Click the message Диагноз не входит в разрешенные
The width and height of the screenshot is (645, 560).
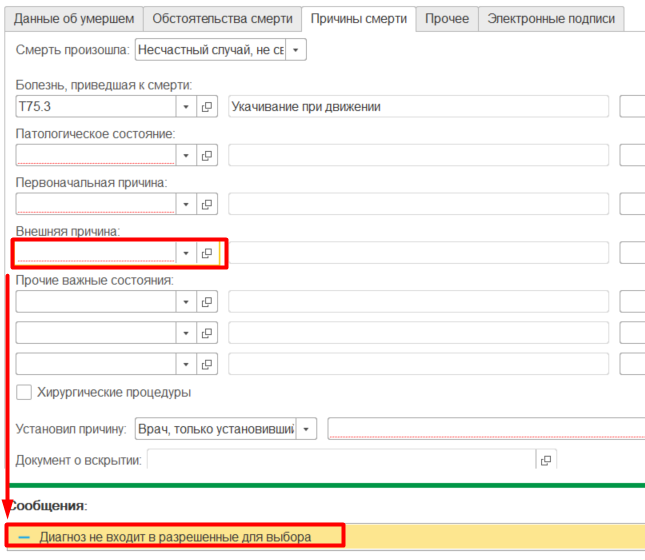175,537
